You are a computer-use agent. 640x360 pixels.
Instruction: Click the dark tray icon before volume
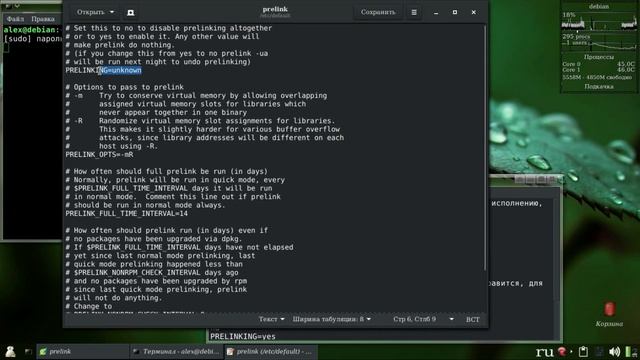click(x=599, y=351)
